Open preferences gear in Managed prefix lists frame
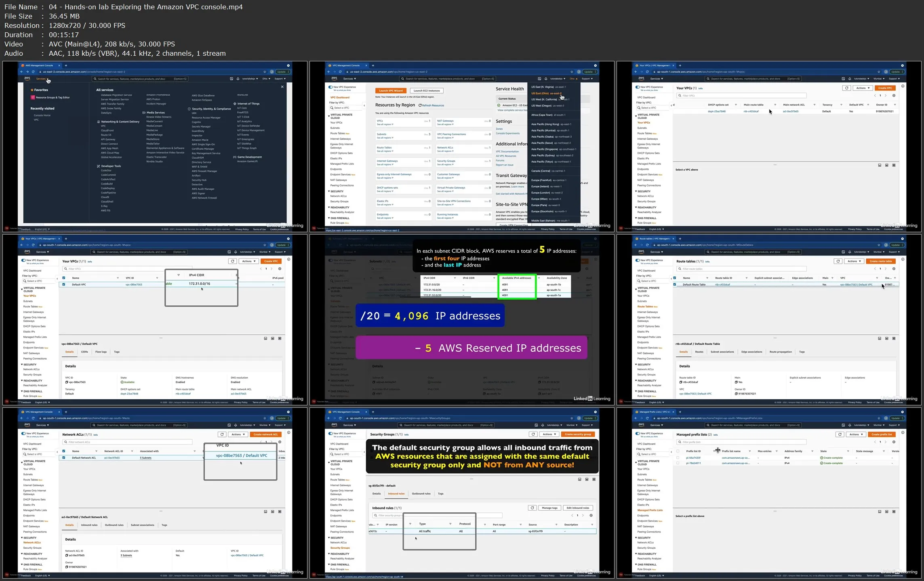 point(894,442)
